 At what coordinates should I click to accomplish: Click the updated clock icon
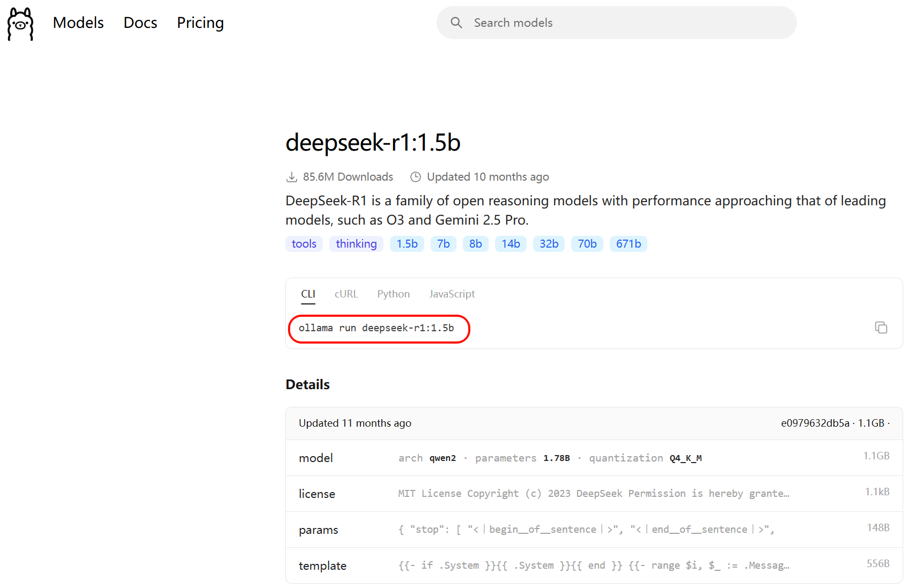click(416, 177)
